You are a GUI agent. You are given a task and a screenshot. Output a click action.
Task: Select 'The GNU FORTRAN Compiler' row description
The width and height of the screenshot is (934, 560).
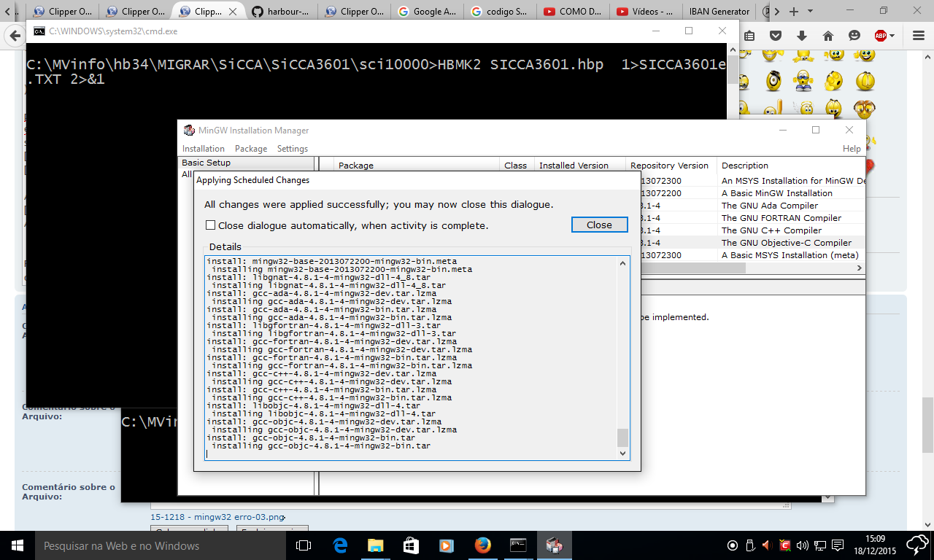coord(781,218)
